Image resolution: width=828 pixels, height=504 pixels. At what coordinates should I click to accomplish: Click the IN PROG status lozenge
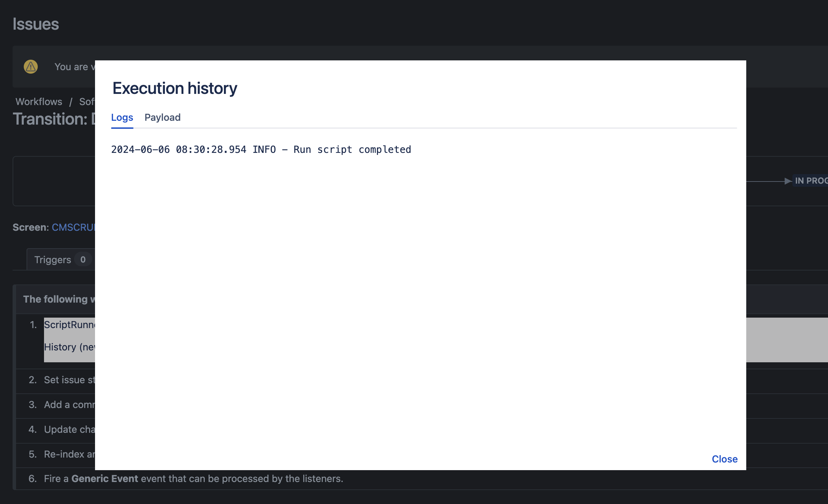point(811,181)
